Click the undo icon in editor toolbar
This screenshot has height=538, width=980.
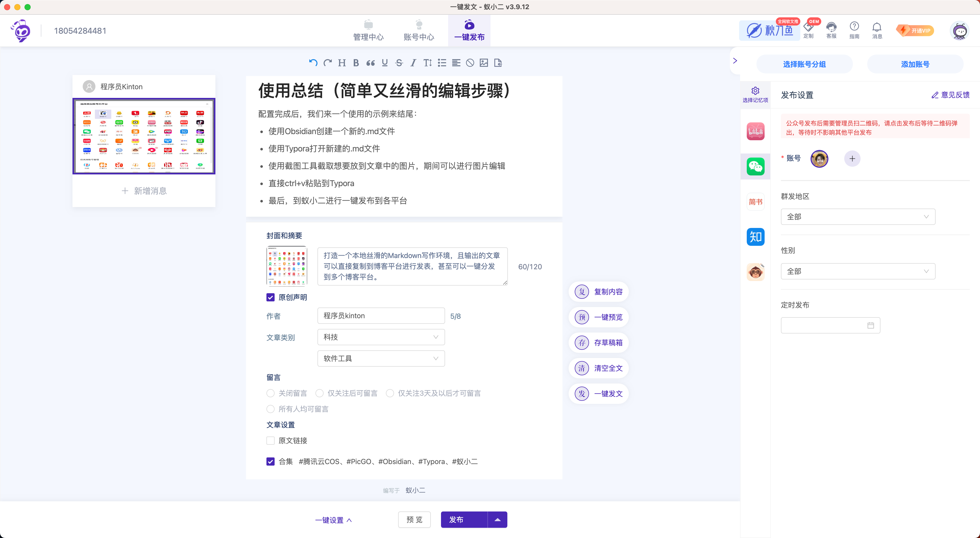313,63
